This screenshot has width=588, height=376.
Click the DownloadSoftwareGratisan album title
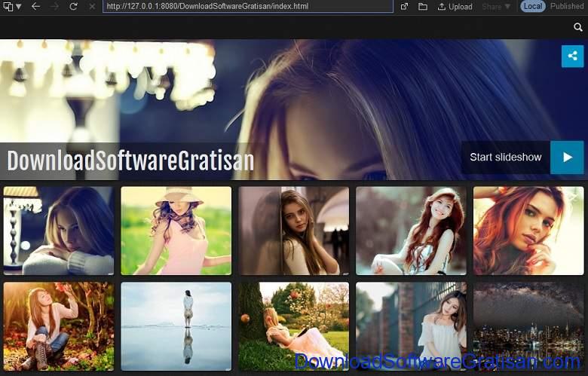point(130,160)
